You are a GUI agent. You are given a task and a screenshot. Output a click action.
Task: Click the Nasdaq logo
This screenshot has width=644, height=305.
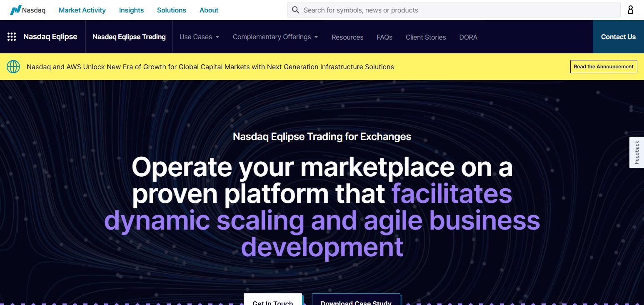28,10
